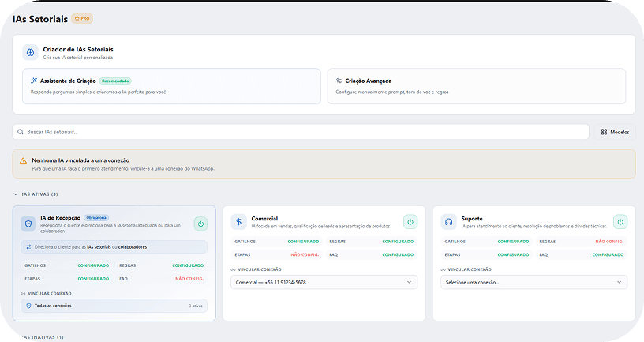The height and width of the screenshot is (342, 644).
Task: Click the dollar sign icon of Comercial
Action: (x=238, y=222)
